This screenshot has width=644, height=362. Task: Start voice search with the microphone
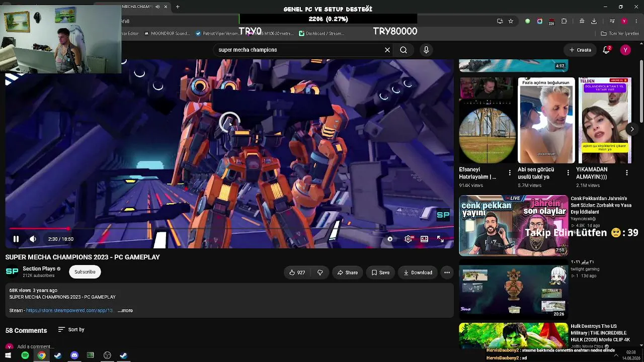[x=426, y=50]
